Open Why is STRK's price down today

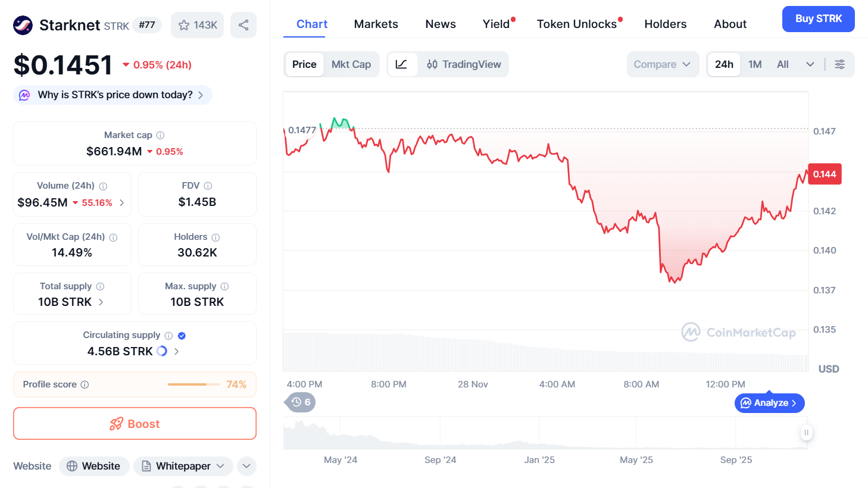pos(112,95)
